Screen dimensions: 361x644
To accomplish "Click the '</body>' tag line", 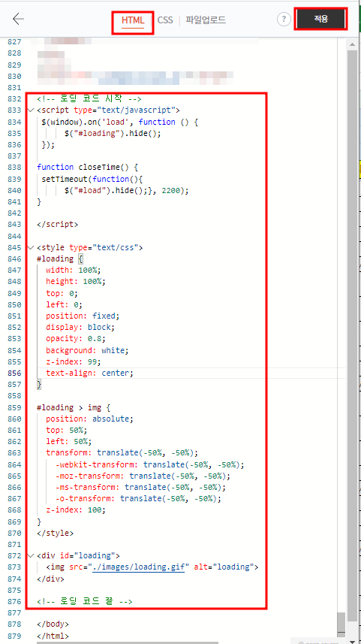I will pyautogui.click(x=53, y=624).
